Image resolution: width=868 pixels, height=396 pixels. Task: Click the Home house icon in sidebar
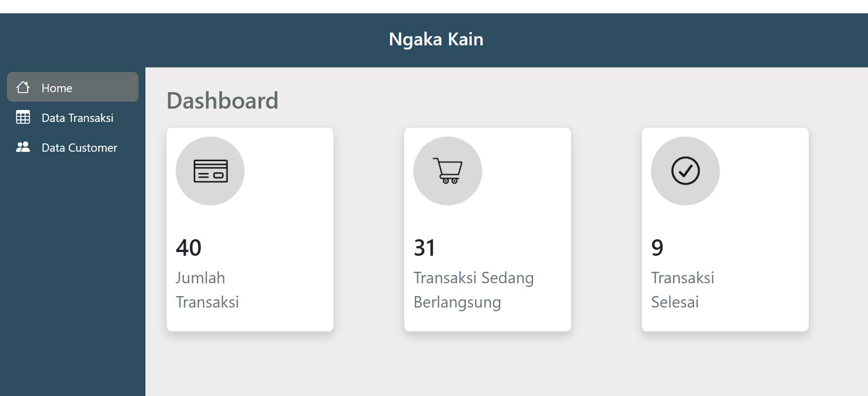coord(23,87)
